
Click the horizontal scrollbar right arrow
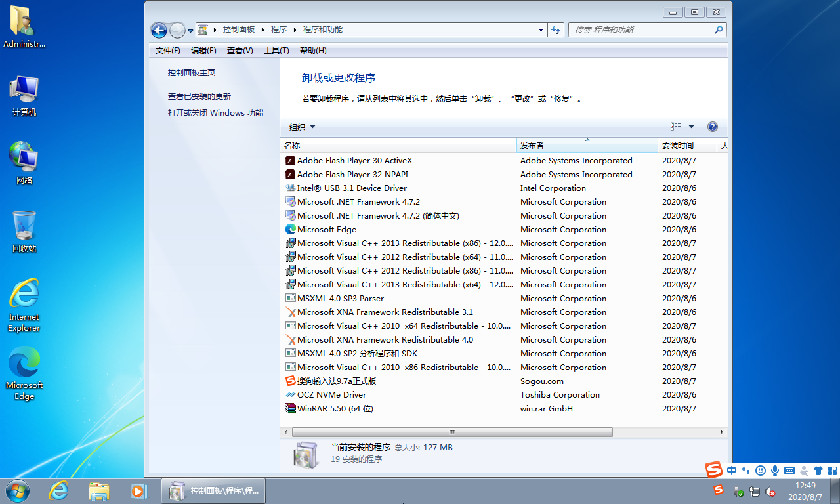[723, 432]
